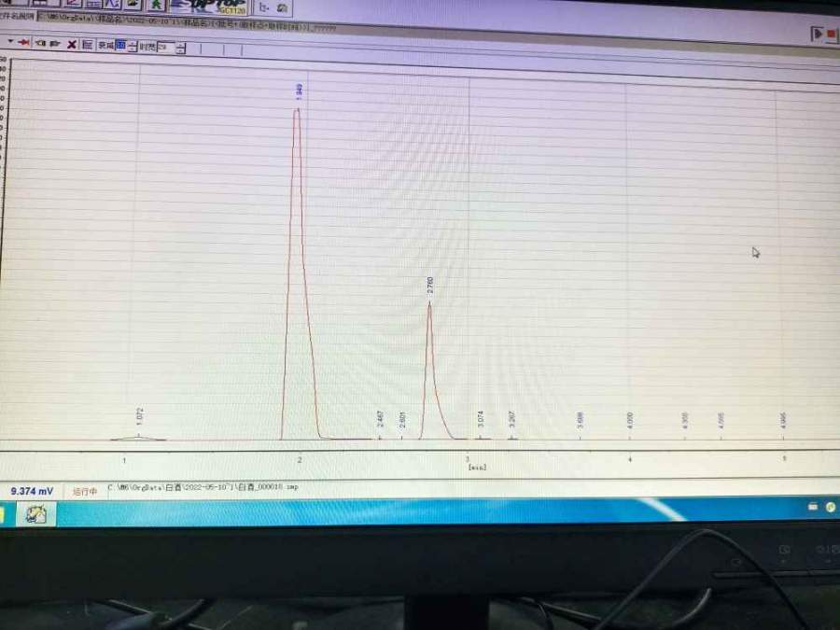This screenshot has width=840, height=630.
Task: Click the 1.072 peak label
Action: 140,416
